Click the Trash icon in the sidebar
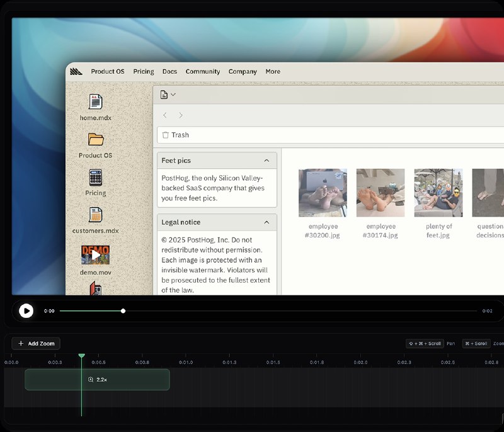504x432 pixels. coord(166,135)
